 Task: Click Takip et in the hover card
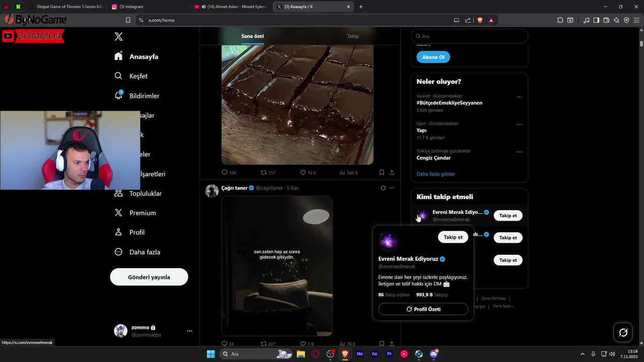click(453, 237)
